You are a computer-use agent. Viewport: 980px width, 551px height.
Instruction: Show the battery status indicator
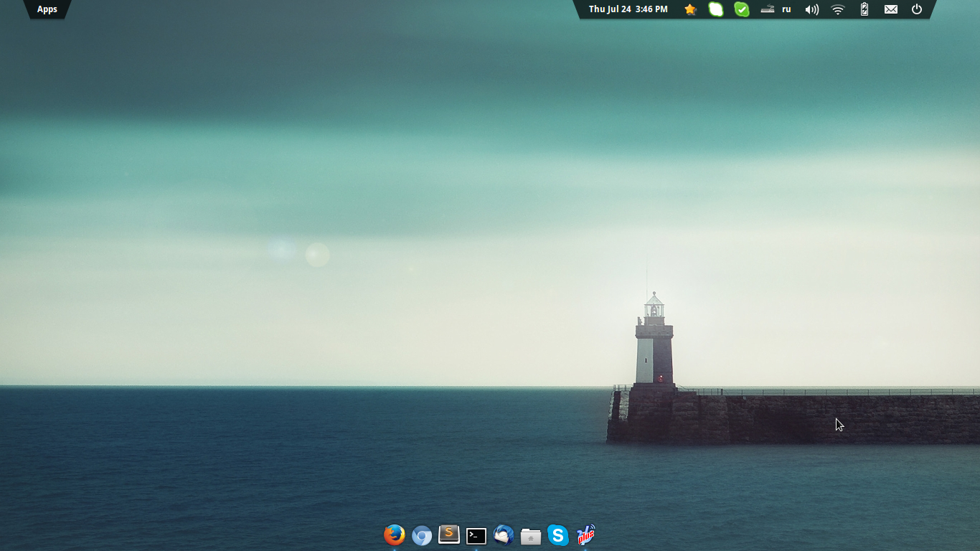point(864,9)
